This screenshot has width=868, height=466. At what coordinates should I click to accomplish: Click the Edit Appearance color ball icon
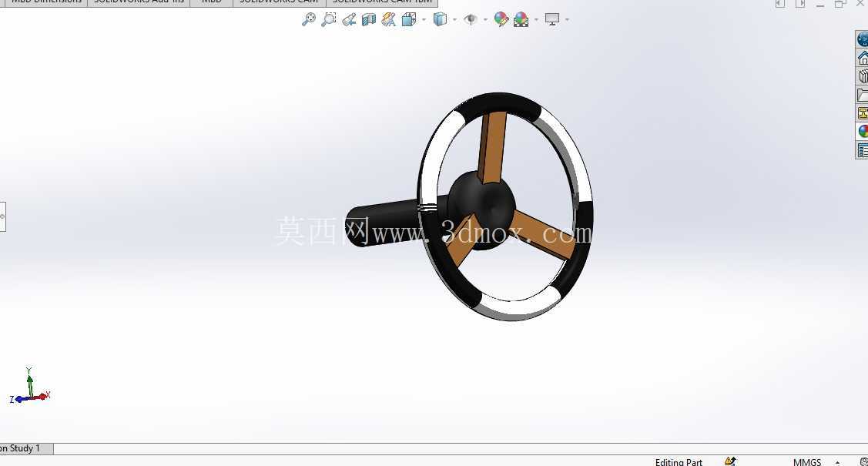click(501, 19)
